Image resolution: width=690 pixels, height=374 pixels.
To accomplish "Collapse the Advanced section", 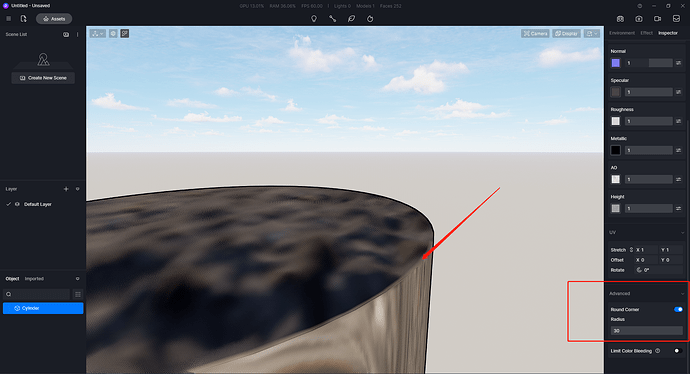I will [683, 293].
